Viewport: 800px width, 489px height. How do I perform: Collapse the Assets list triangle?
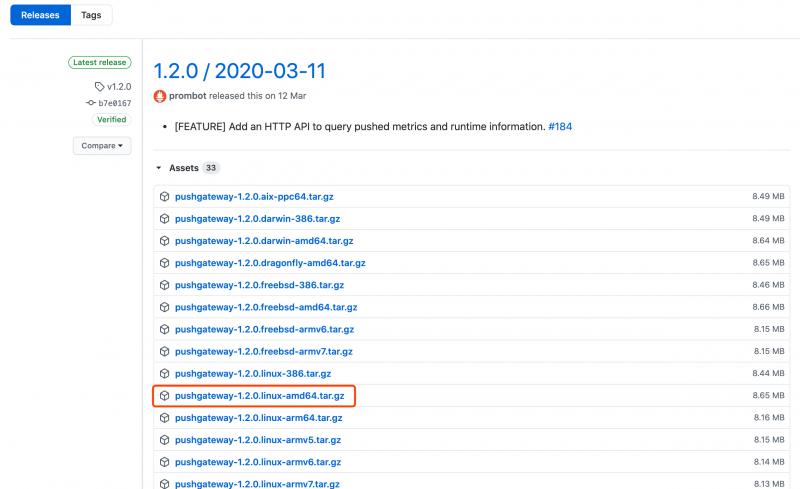pos(159,168)
